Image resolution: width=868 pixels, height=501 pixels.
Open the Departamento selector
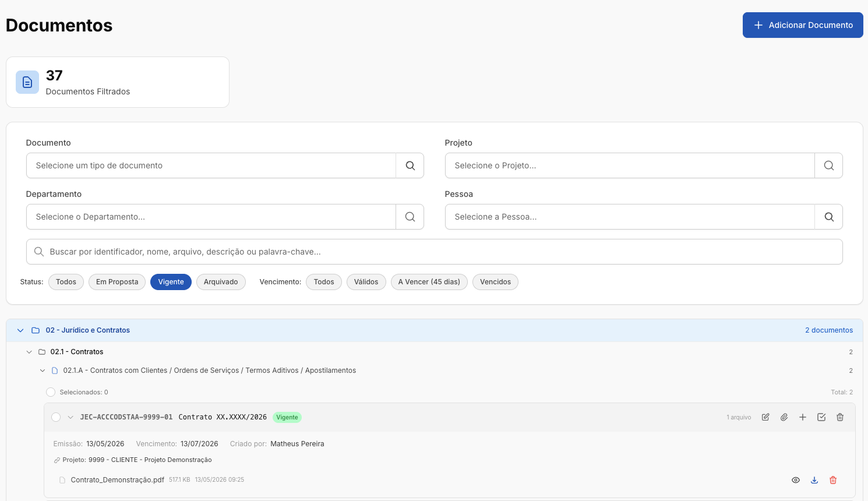(x=211, y=217)
